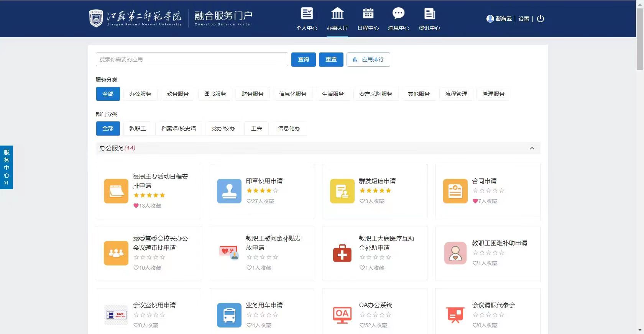Click the 日程中心 calendar icon
Screen dimensions: 644x334
pyautogui.click(x=368, y=14)
